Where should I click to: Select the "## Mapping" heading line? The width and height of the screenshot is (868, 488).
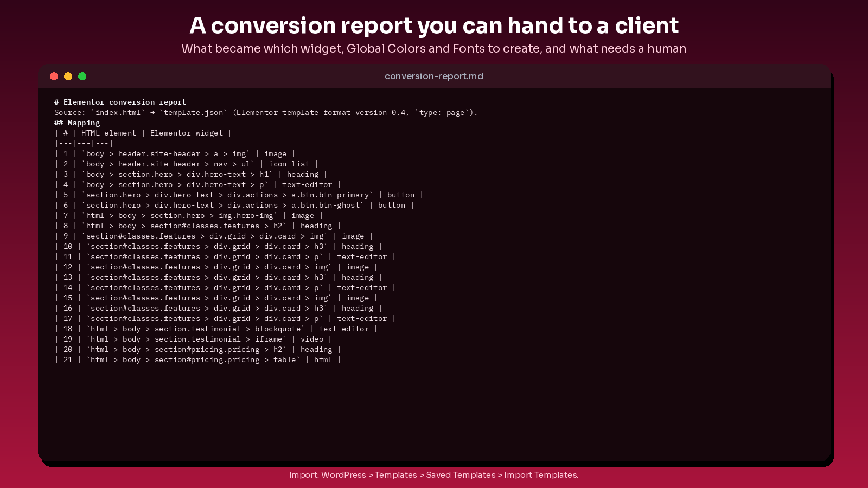pyautogui.click(x=77, y=123)
